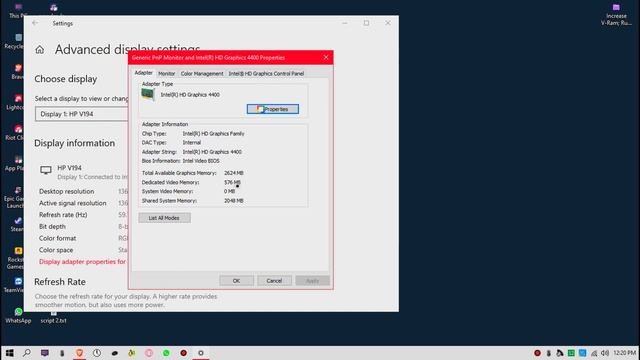
Task: Open taskbar search magnifier
Action: click(27, 353)
